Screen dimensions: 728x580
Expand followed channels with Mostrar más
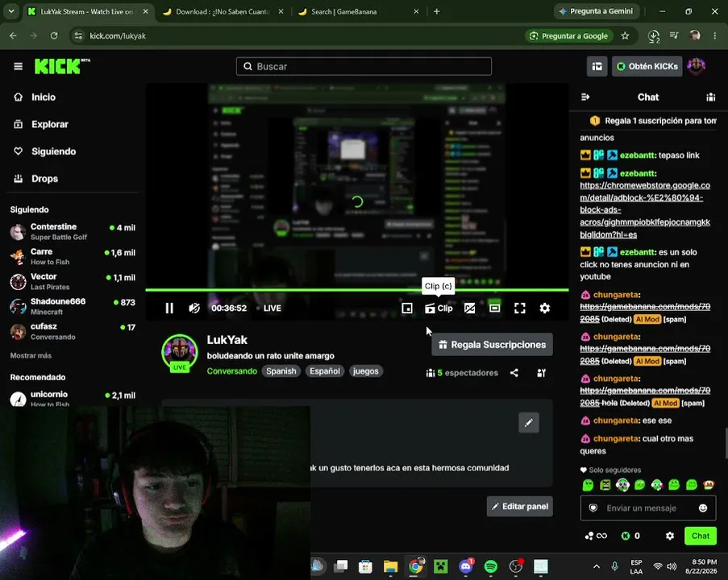click(x=31, y=355)
